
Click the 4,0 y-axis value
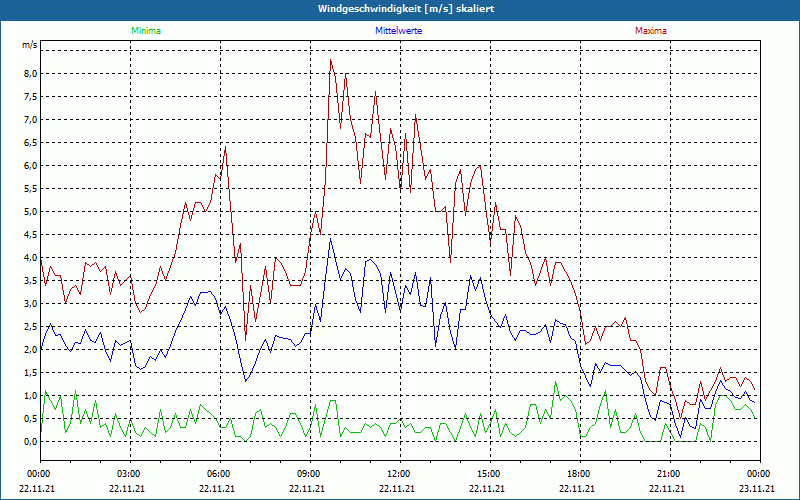(31, 258)
